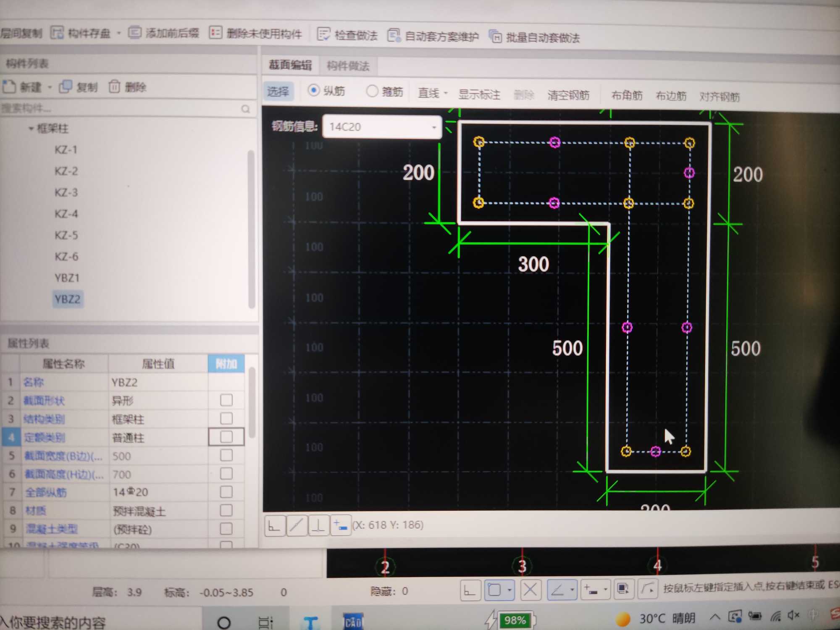840x630 pixels.
Task: Toggle 截面形状 附加 checkbox
Action: click(x=226, y=400)
